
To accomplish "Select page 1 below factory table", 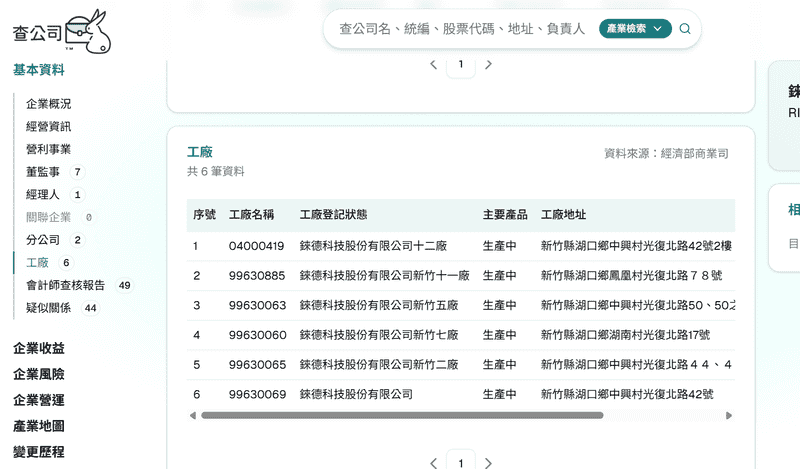I will coord(461,461).
